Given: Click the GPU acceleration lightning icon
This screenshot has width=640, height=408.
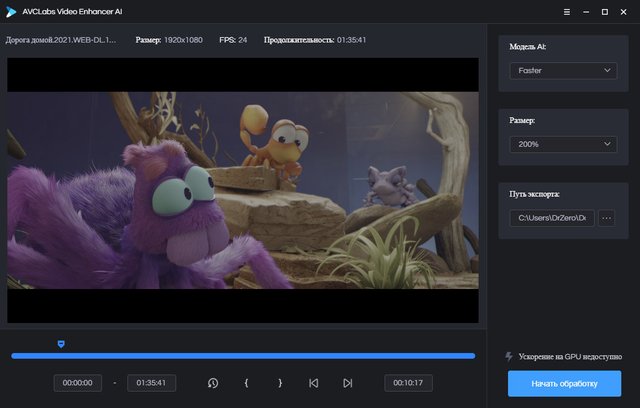Looking at the screenshot, I should click(509, 356).
